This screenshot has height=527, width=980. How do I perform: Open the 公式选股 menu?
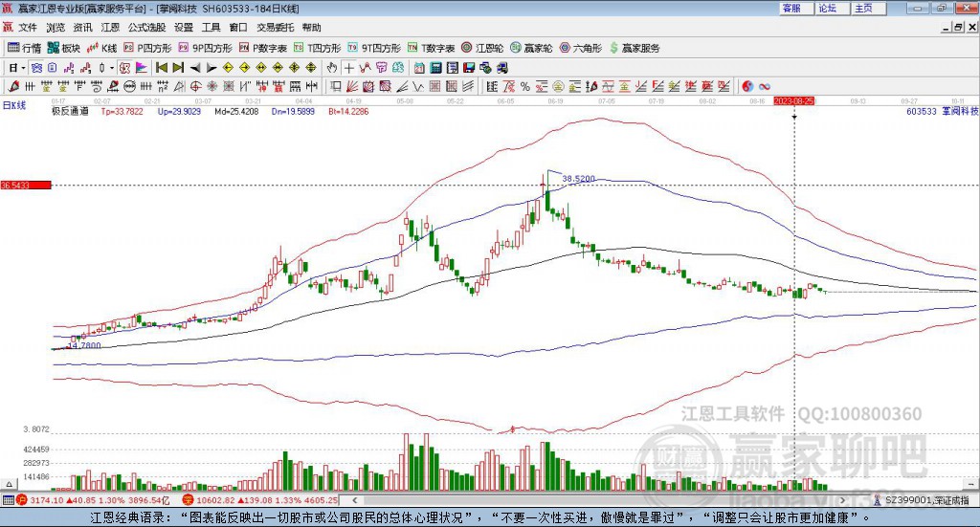point(146,28)
